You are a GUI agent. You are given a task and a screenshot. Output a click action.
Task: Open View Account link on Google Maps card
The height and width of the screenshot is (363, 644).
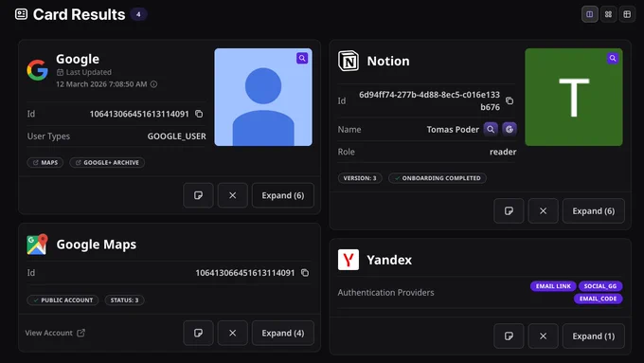click(55, 333)
